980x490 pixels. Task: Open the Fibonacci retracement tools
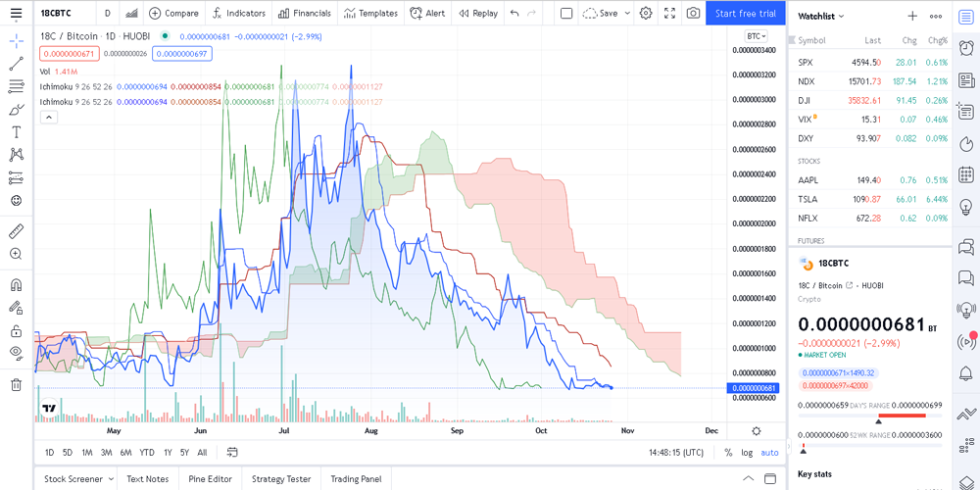pyautogui.click(x=17, y=86)
